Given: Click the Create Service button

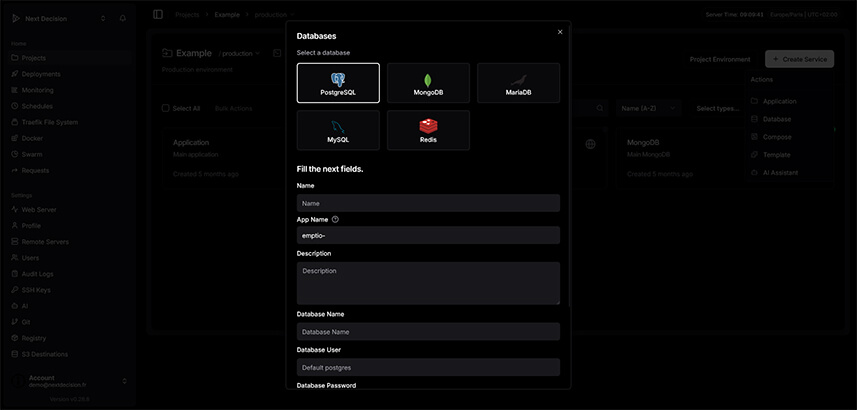Looking at the screenshot, I should tap(800, 59).
